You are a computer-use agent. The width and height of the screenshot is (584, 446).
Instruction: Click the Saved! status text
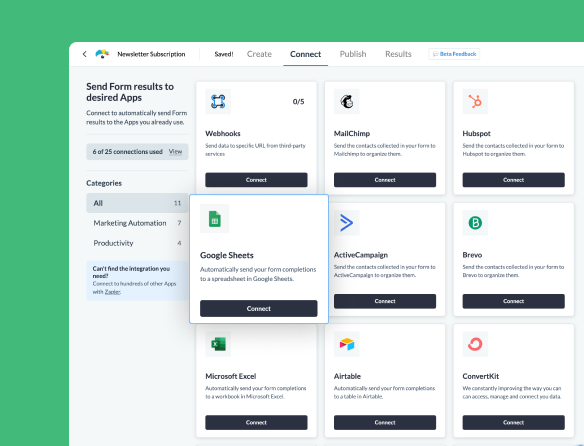[x=224, y=54]
